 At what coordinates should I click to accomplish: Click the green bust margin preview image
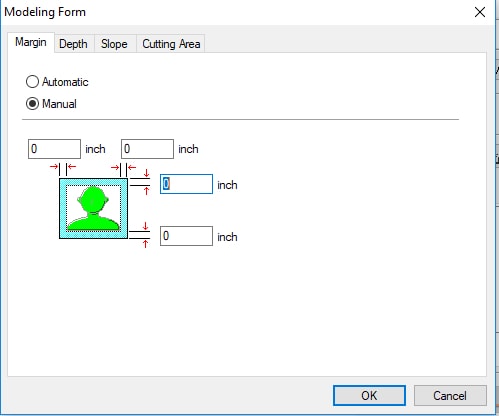pos(93,208)
